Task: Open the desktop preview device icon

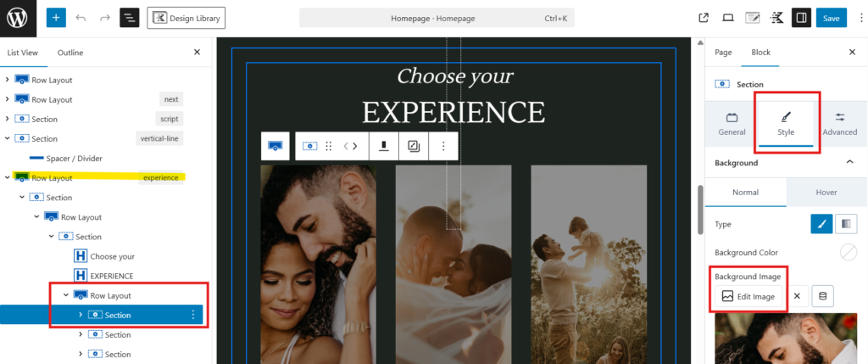Action: click(x=728, y=19)
